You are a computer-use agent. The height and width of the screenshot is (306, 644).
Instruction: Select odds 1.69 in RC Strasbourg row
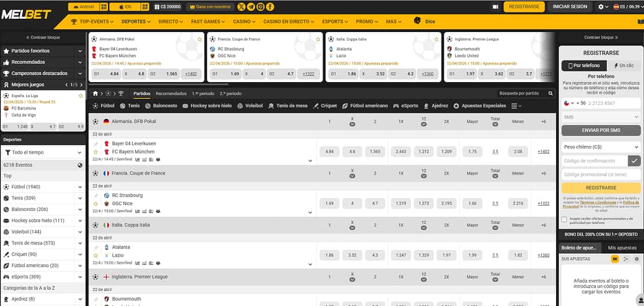click(329, 204)
